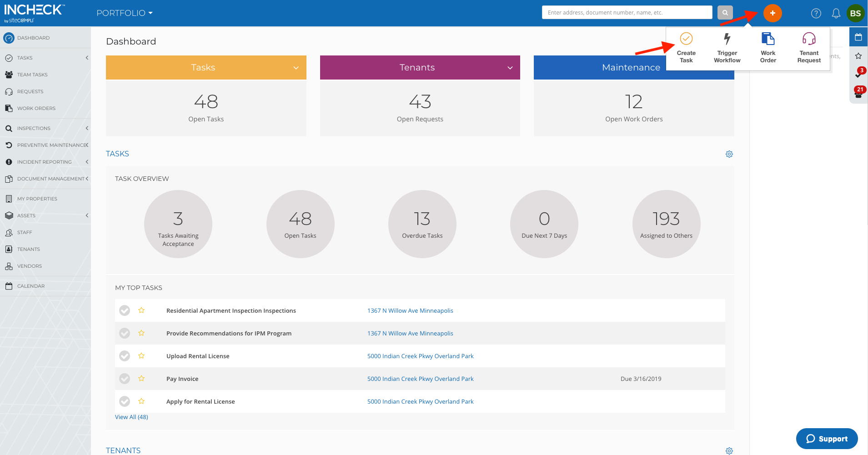Click the orange plus quick-add button

772,13
